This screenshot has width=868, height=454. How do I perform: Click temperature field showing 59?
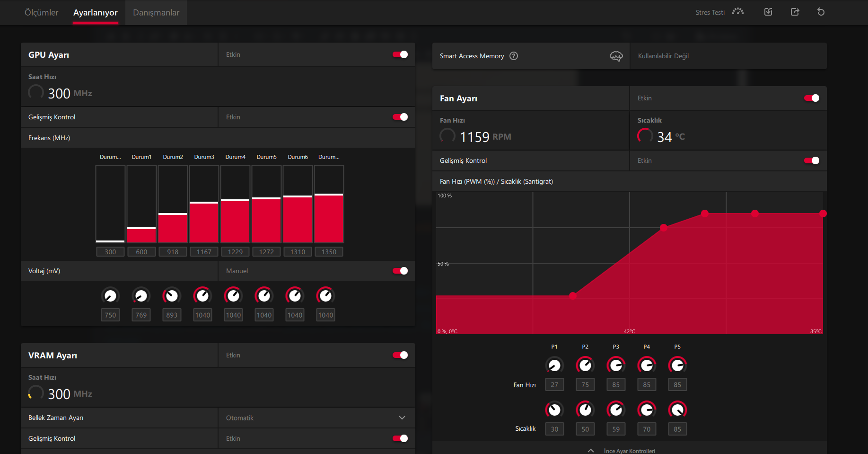(x=616, y=429)
